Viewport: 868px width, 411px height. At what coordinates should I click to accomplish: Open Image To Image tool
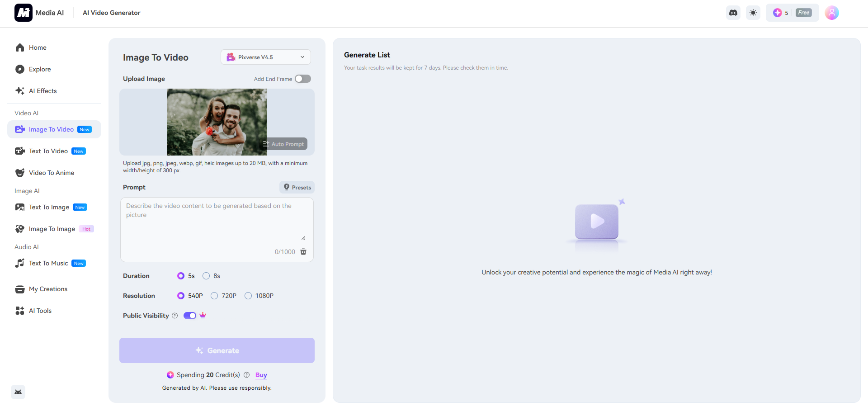tap(54, 229)
